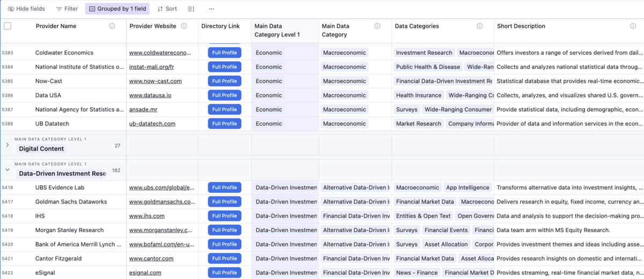Open the www.datausa.io link
The width and height of the screenshot is (644, 279).
click(x=150, y=95)
